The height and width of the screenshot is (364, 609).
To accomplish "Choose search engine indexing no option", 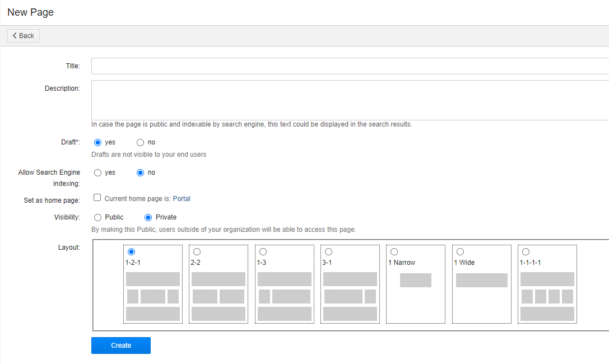I will [140, 172].
